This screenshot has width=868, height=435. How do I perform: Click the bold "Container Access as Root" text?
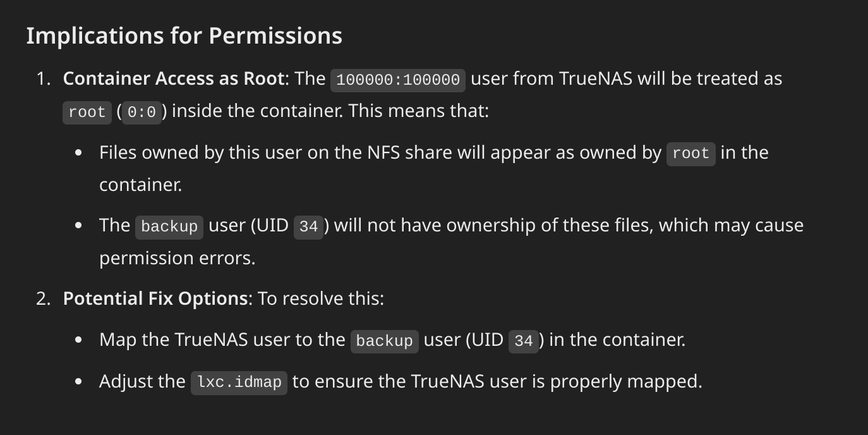(x=174, y=78)
